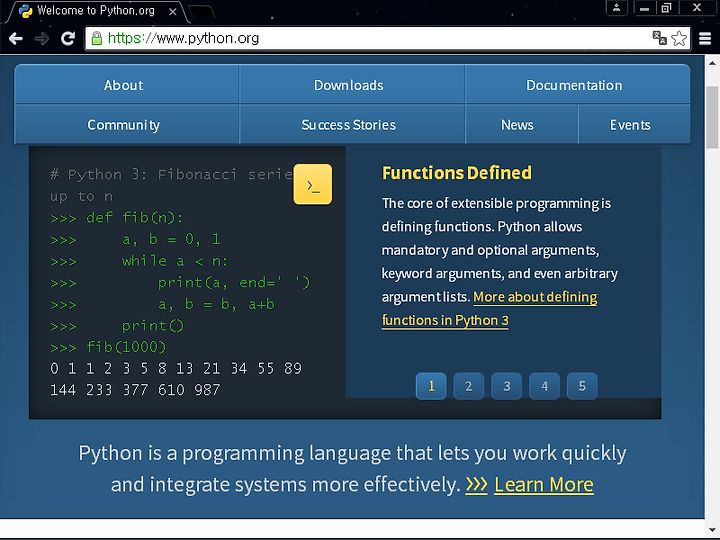Switch to slide 4 of code samples
Image resolution: width=720 pixels, height=540 pixels.
544,386
